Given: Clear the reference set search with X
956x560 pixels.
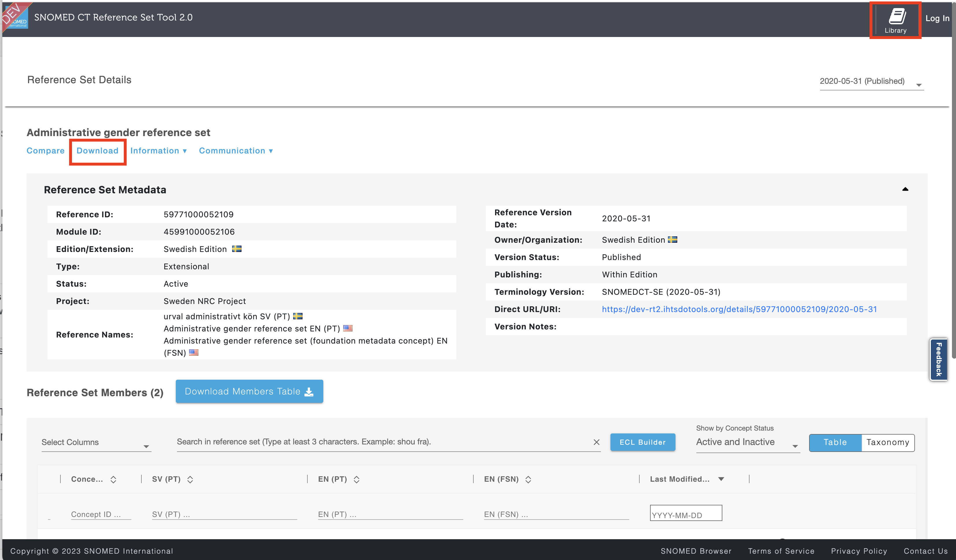Looking at the screenshot, I should 596,442.
